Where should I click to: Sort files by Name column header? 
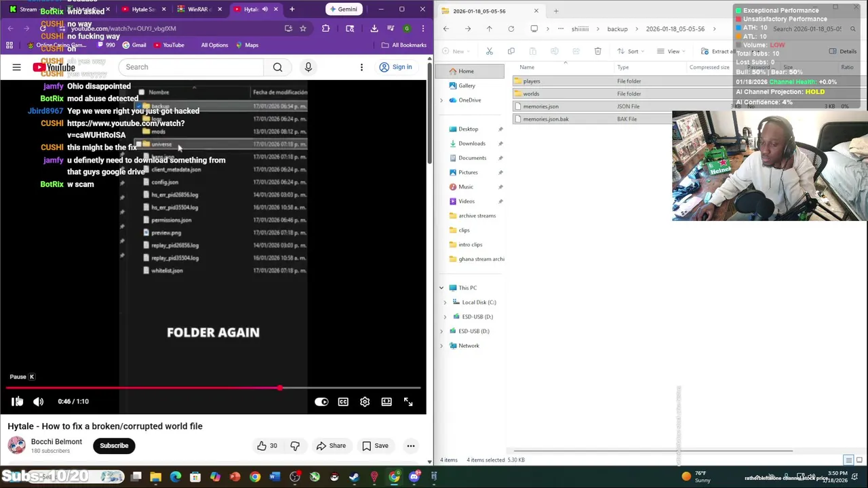pos(527,67)
